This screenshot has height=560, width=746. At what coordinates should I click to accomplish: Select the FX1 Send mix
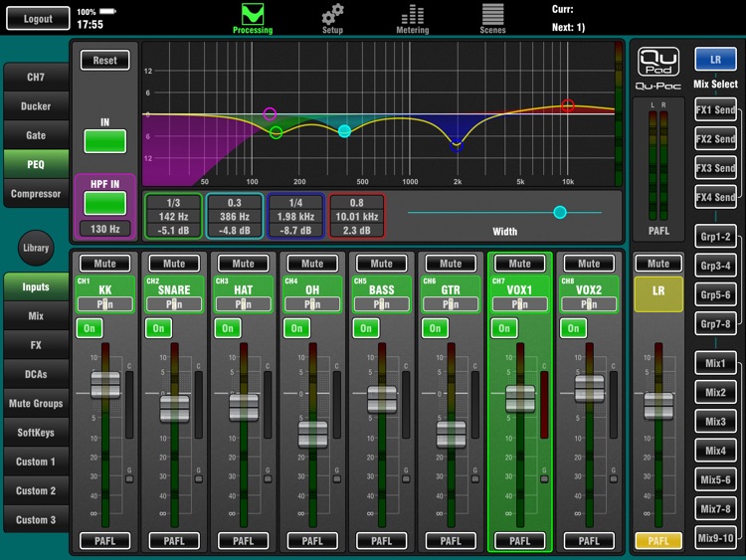pos(715,109)
